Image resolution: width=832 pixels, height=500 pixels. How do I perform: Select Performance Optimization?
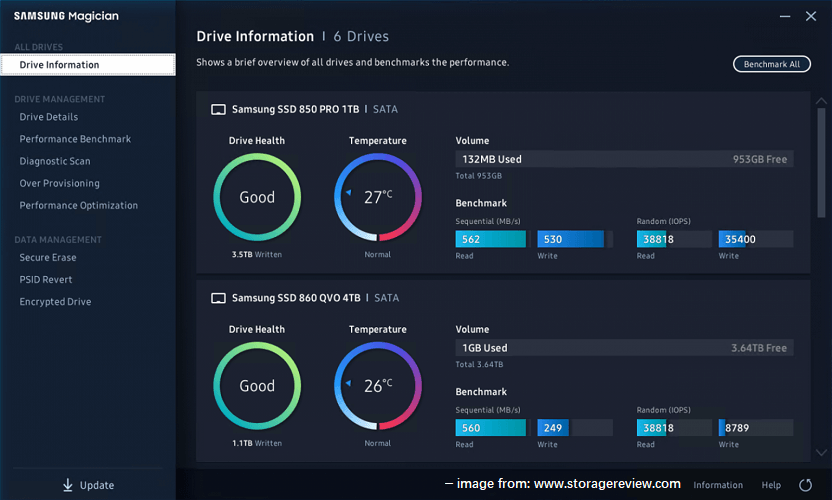(x=79, y=205)
